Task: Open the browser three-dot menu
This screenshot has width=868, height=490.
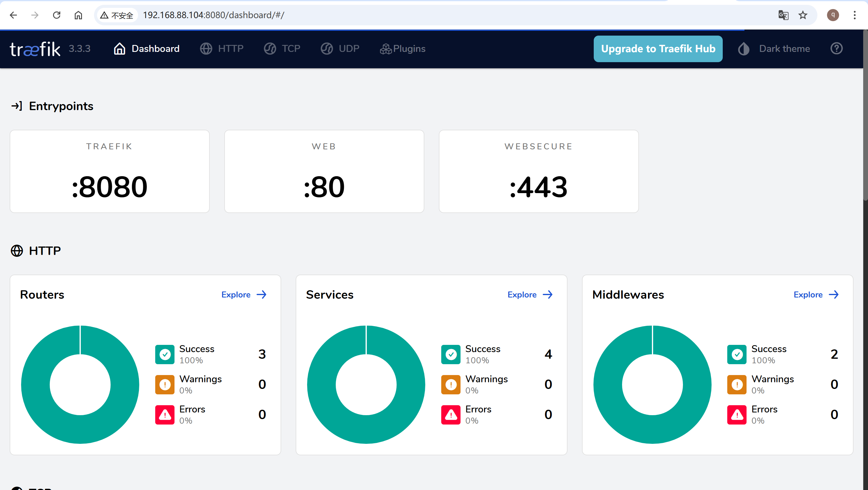Action: click(x=854, y=15)
